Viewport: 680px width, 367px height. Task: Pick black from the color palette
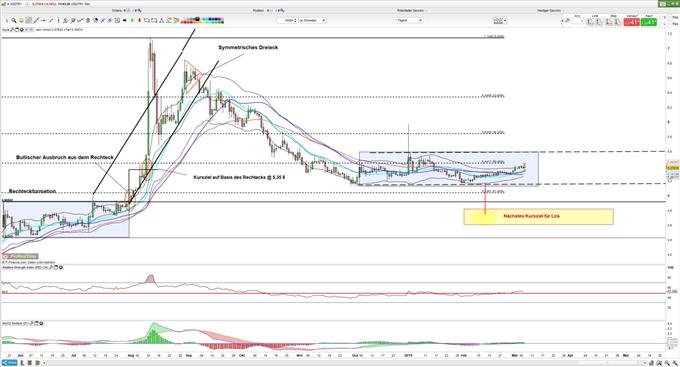[197, 19]
